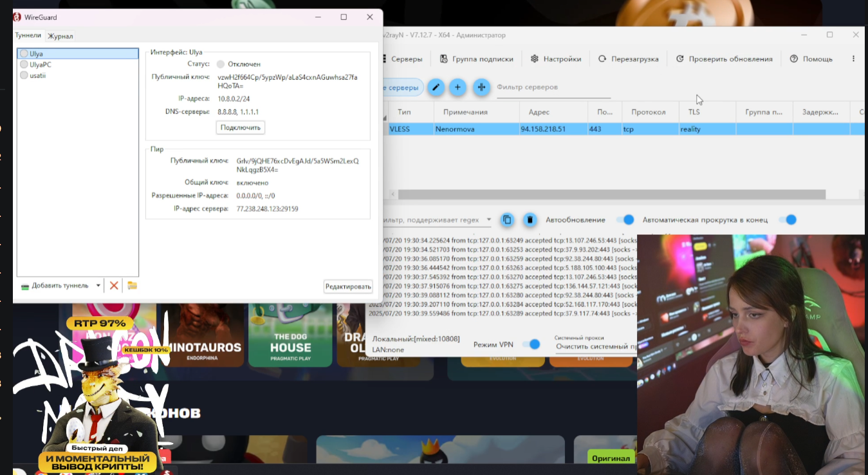
Task: Click the Подключить button in WireGuard
Action: (240, 127)
